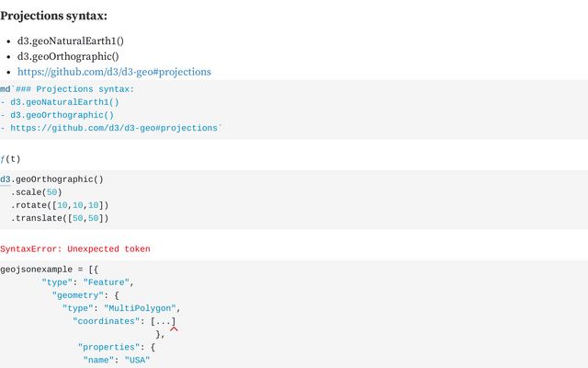Click the "geometry": { code line
588x368 pixels.
(x=85, y=295)
